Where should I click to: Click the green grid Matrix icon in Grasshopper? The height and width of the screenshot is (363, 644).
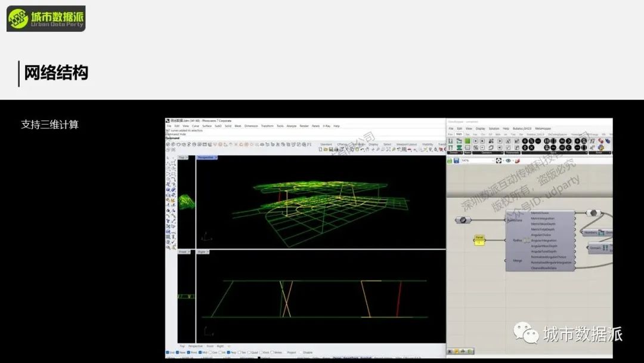[x=467, y=141]
